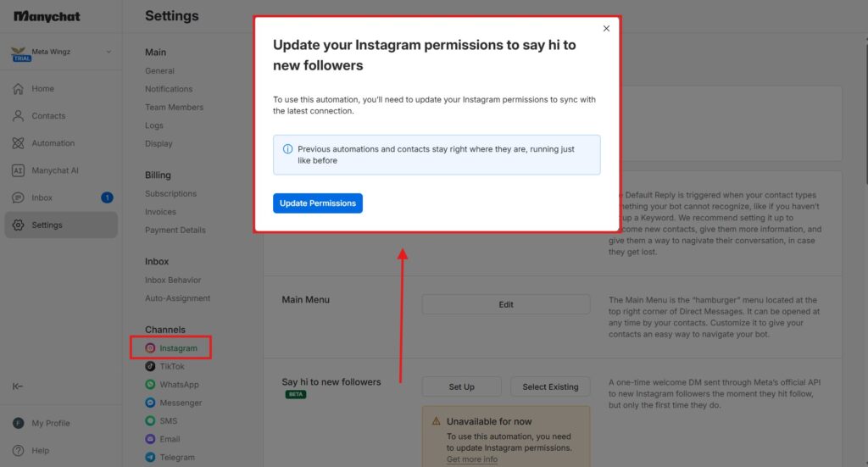Viewport: 868px width, 467px height.
Task: Click the Manychat AI icon
Action: click(19, 170)
